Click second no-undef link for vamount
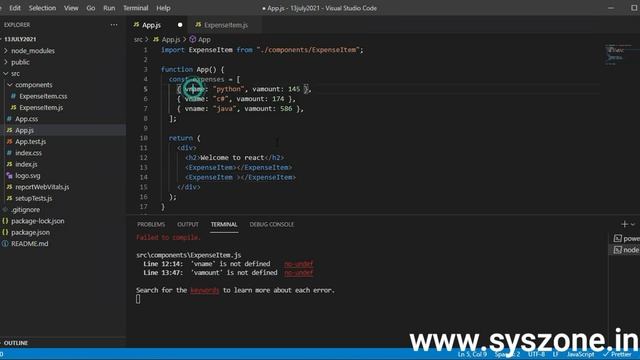 point(299,273)
